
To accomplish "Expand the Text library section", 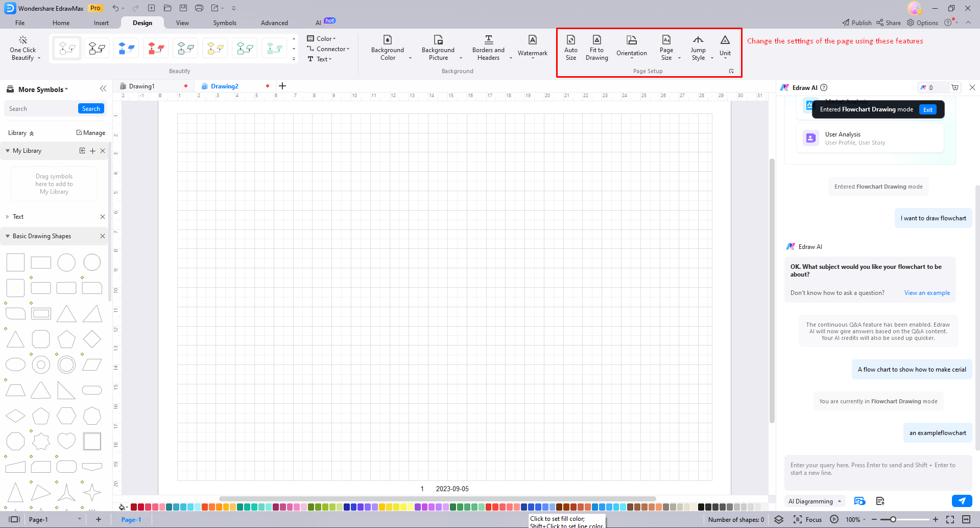I will pyautogui.click(x=8, y=217).
